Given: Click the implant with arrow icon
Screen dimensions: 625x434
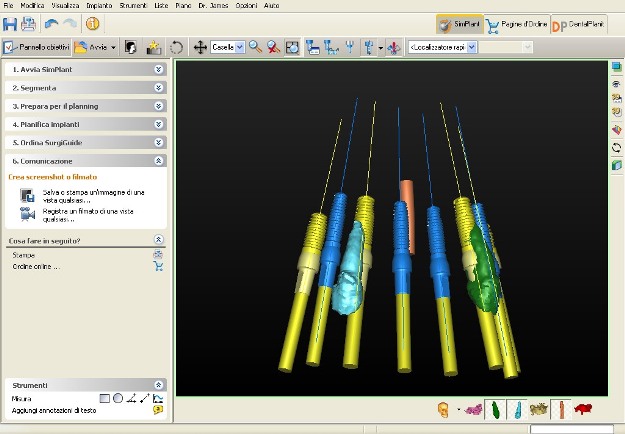Looking at the screenshot, I should [x=331, y=47].
